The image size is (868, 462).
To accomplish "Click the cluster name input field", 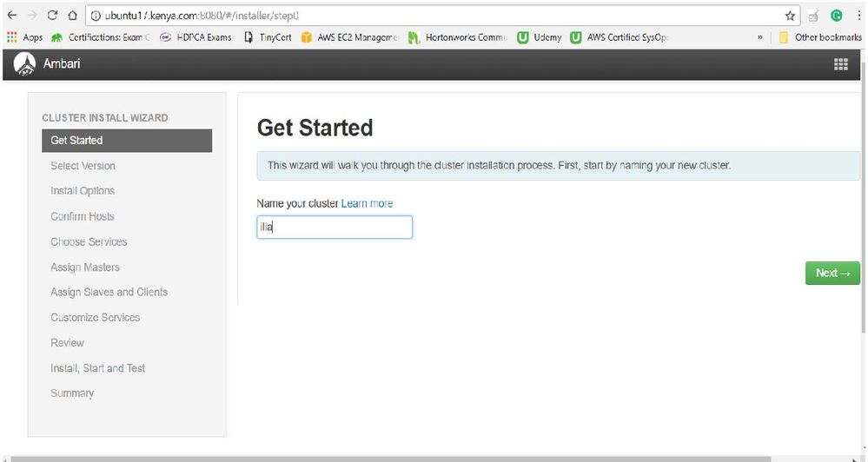I will [x=335, y=228].
